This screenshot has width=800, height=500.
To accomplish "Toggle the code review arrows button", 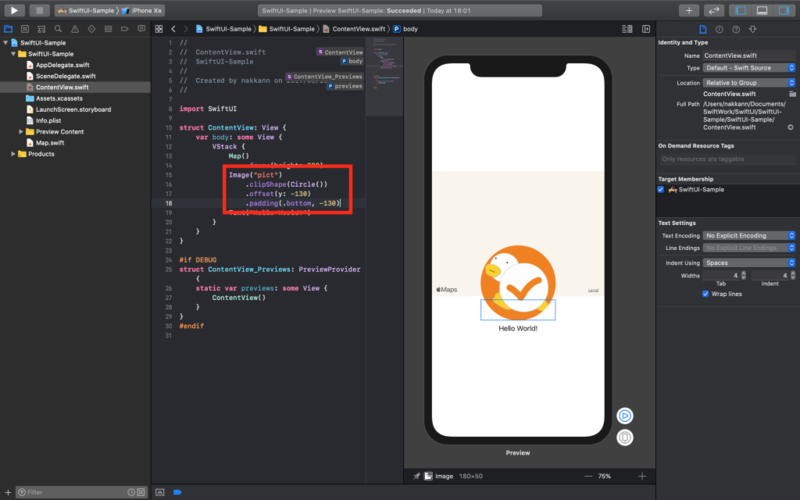I will pos(713,10).
